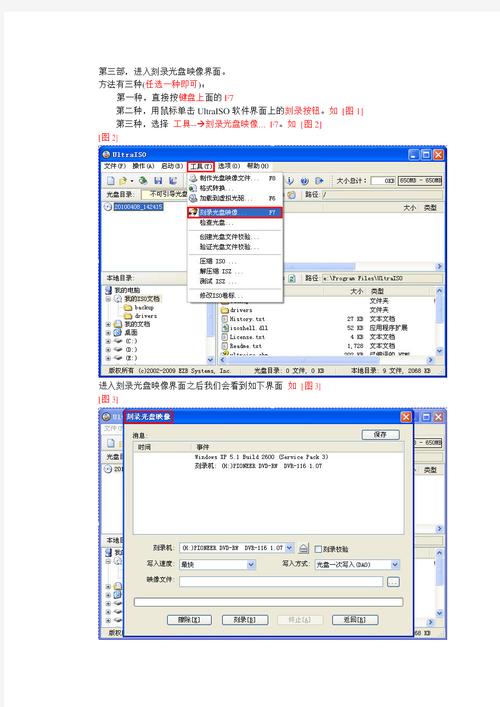Choose 修改ISO卷标 menu entry
The image size is (500, 707).
235,296
